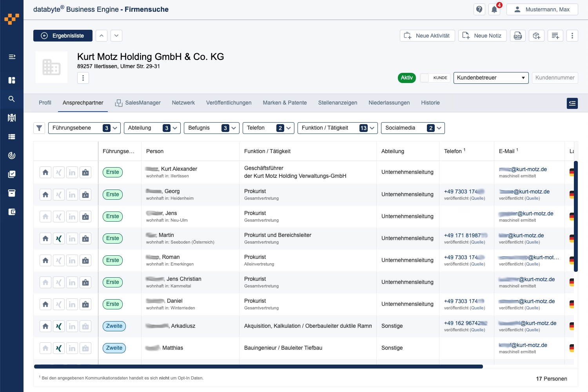Viewport: 588px width, 392px height.
Task: Create a Neue Notiz
Action: click(482, 36)
